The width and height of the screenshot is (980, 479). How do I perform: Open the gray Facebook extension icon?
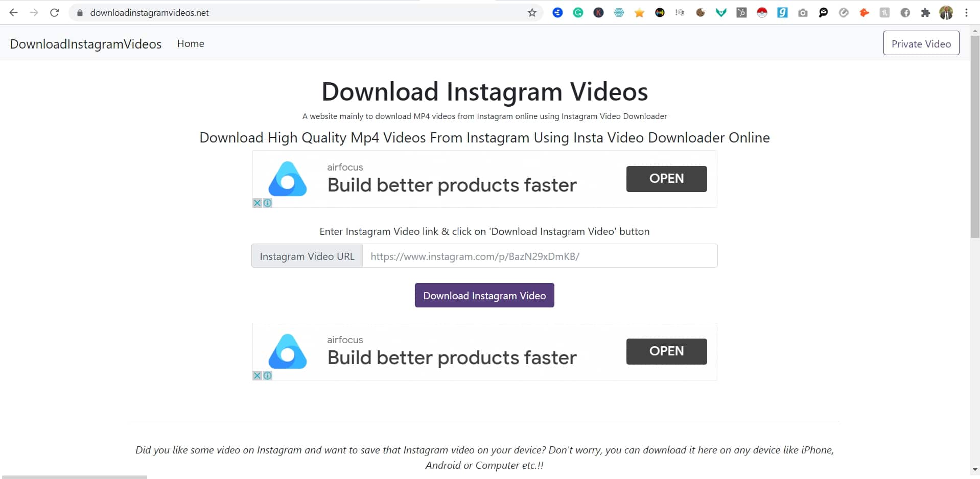905,13
